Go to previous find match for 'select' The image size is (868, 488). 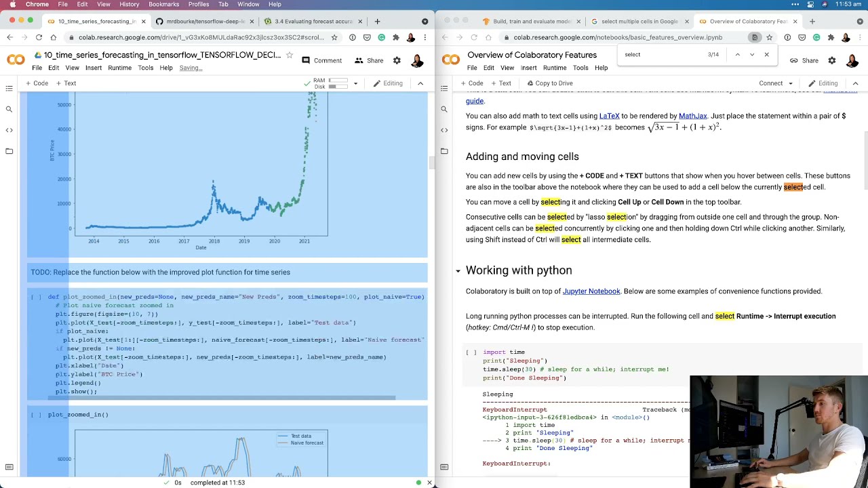[x=737, y=54]
